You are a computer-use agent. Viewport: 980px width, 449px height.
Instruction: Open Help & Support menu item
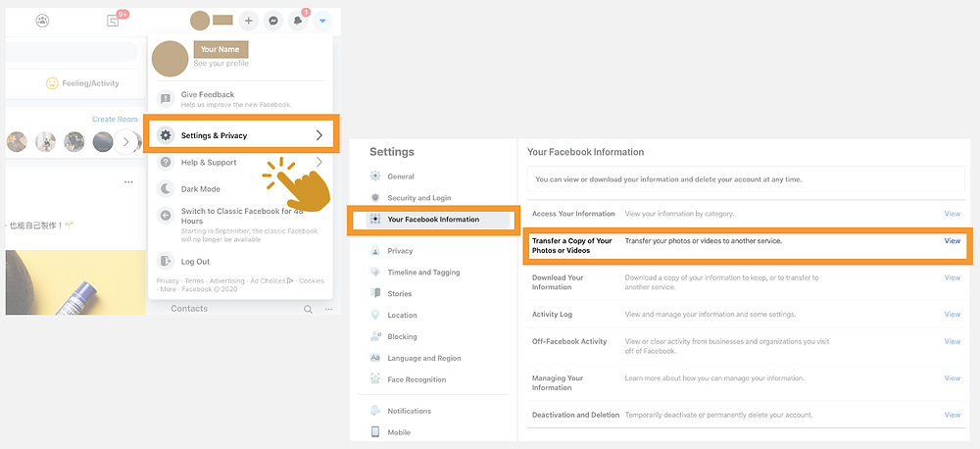pyautogui.click(x=240, y=162)
